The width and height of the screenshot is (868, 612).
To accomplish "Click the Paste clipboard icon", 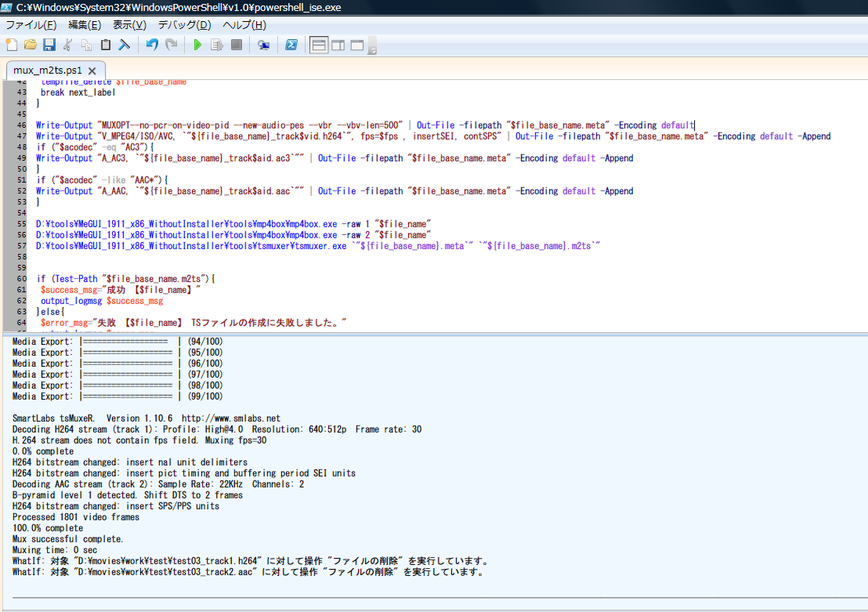I will click(x=105, y=45).
